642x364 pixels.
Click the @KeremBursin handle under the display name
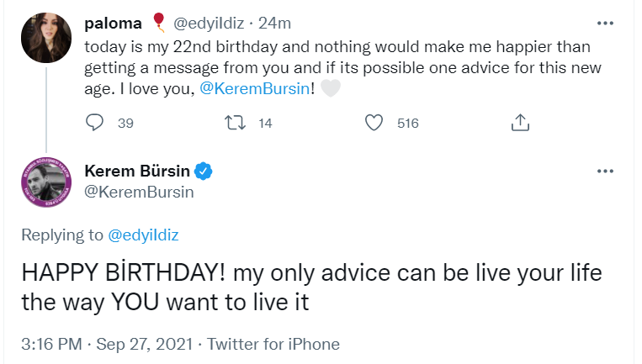pos(140,192)
